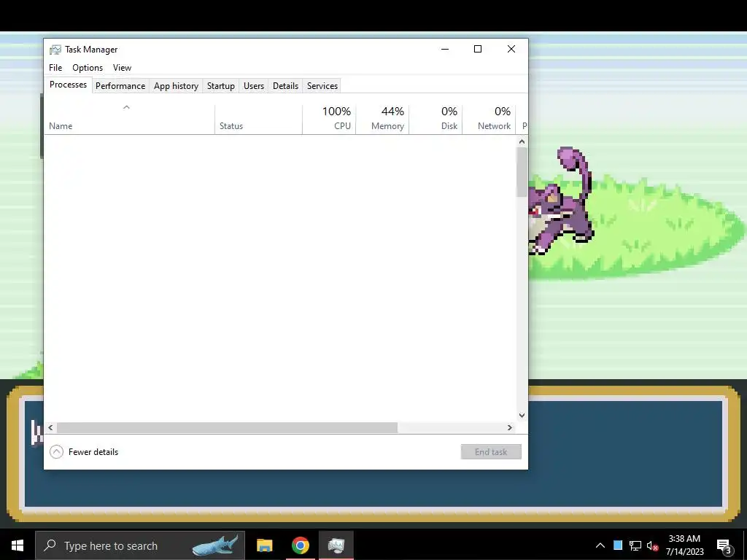The height and width of the screenshot is (560, 747).
Task: Switch to the Services tab
Action: (x=322, y=86)
